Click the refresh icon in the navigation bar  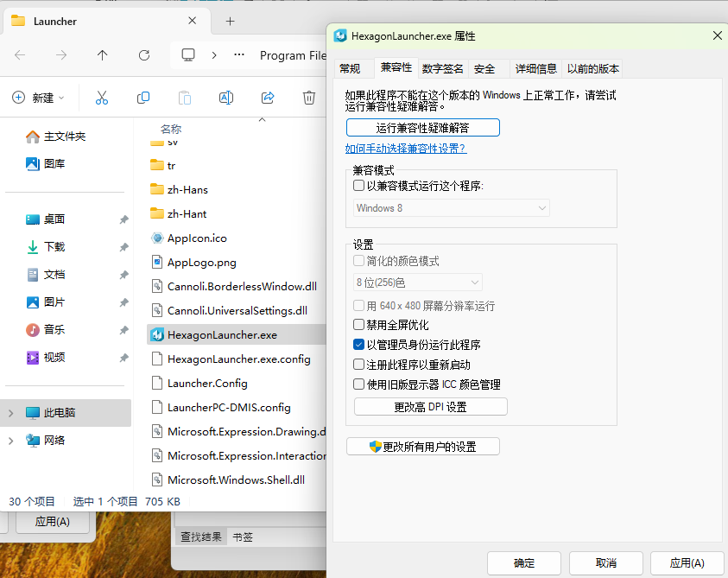[143, 54]
